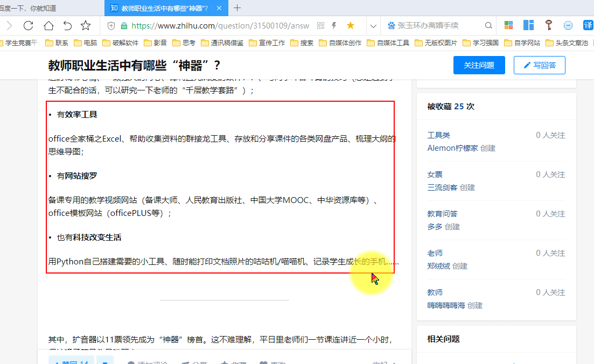Click the blue layout extension icon
Image resolution: width=594 pixels, height=364 pixels.
pyautogui.click(x=528, y=25)
